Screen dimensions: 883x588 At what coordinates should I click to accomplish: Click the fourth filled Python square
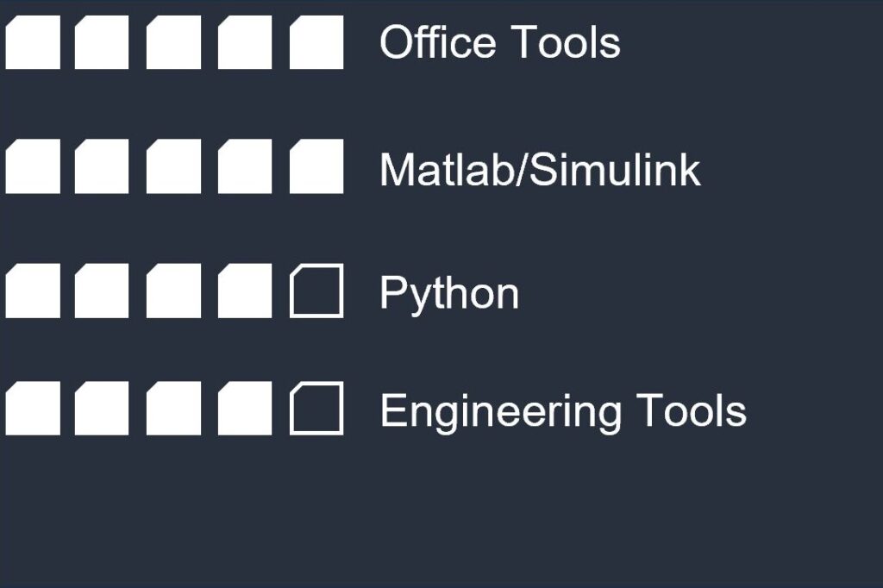pyautogui.click(x=245, y=291)
